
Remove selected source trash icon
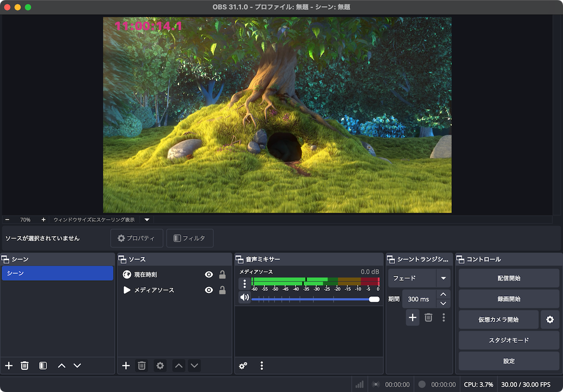142,366
